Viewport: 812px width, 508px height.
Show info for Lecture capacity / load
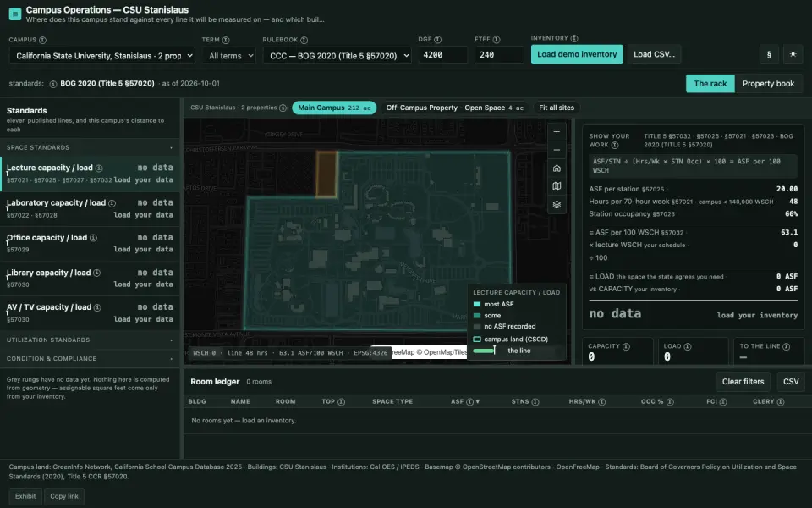[99, 168]
